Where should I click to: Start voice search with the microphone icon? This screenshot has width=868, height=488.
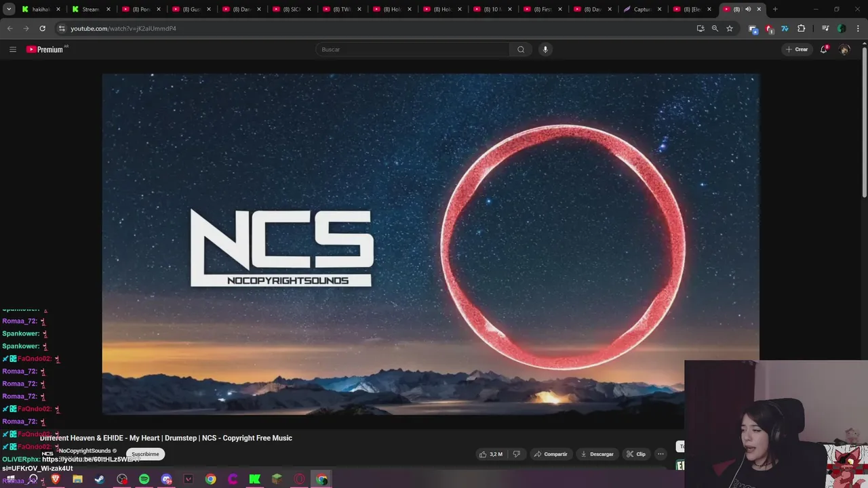[x=545, y=49]
